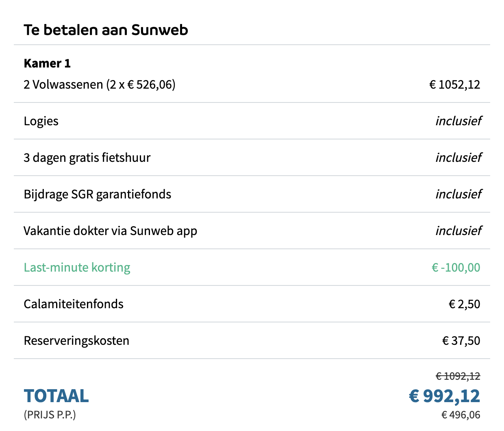This screenshot has width=504, height=431.
Task: Click the blue € 992,12 total price
Action: [x=445, y=396]
